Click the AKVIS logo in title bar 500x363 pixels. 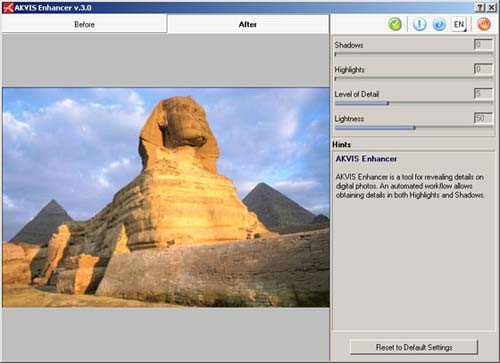pos(7,7)
